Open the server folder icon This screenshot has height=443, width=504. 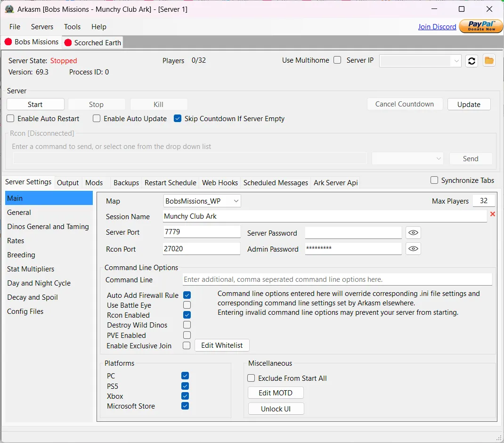click(489, 60)
